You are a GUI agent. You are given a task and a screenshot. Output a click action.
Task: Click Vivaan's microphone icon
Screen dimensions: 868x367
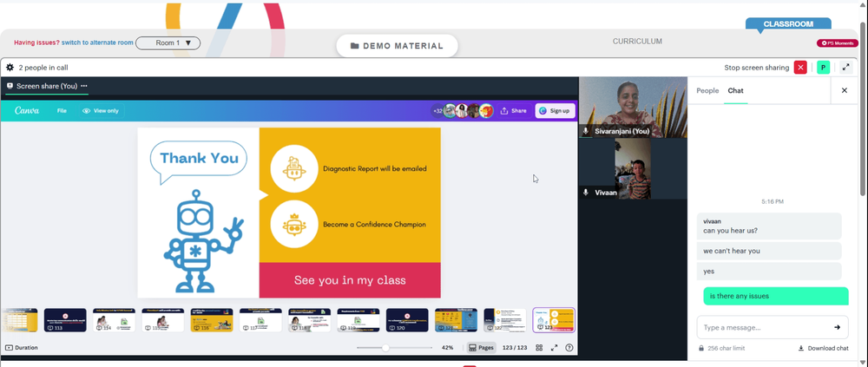(586, 193)
